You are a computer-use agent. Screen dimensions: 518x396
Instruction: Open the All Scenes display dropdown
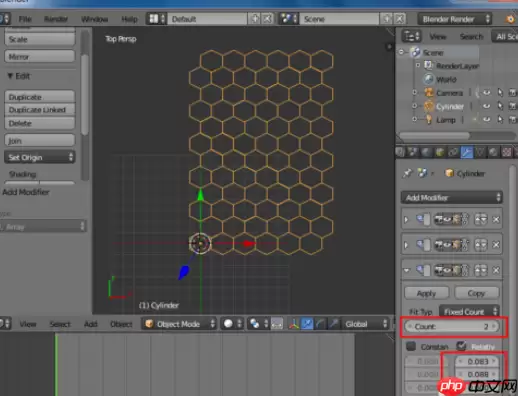point(505,36)
